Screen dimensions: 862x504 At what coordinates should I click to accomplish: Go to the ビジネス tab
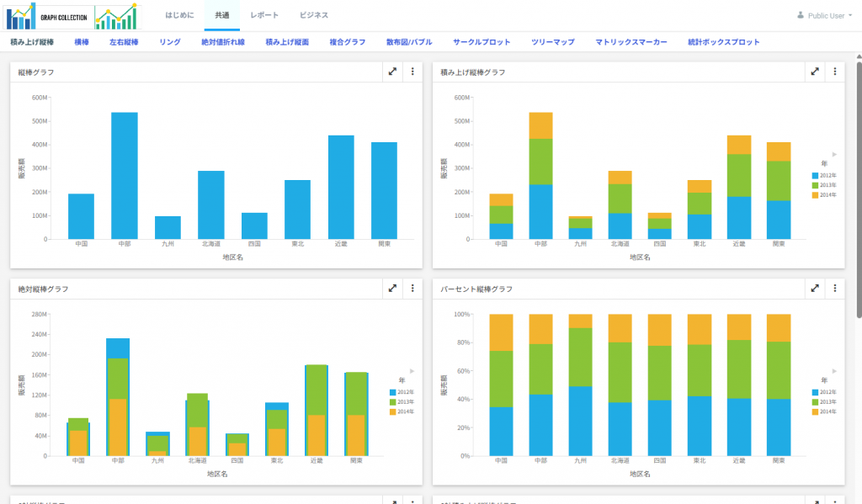point(314,15)
